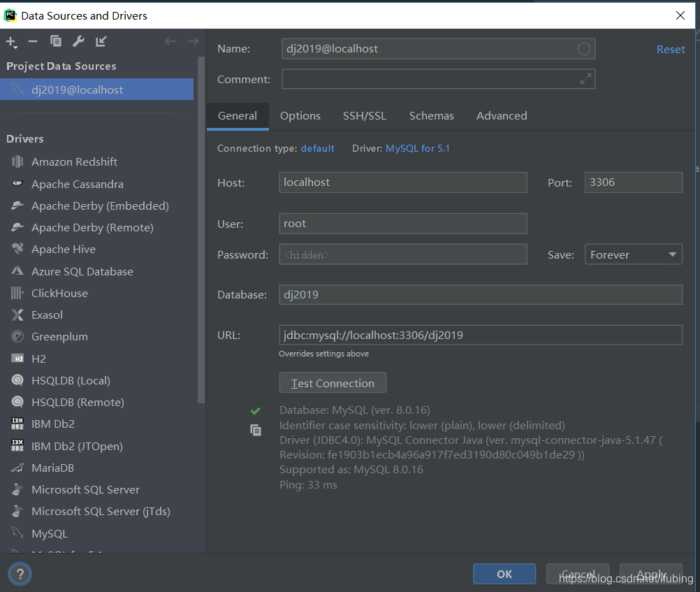Select the HSQLDB (Remote) driver
Viewport: 700px width, 592px height.
(x=97, y=403)
